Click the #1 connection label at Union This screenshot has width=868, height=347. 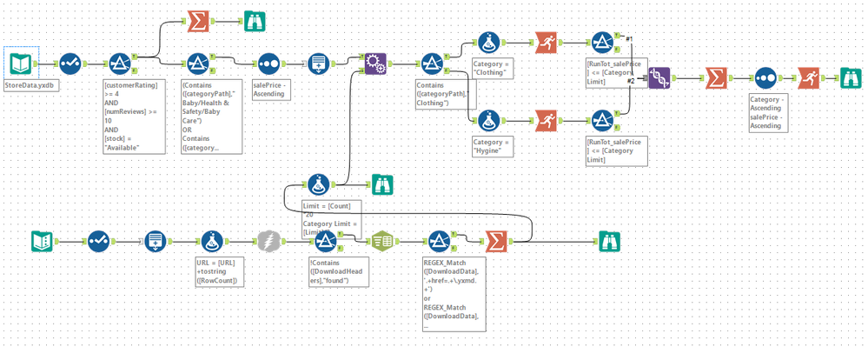pyautogui.click(x=629, y=38)
